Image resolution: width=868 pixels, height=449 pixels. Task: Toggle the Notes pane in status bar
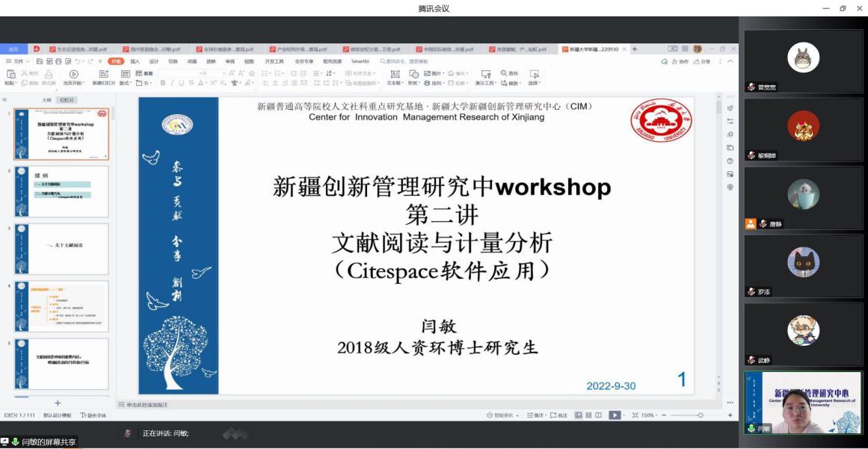tap(536, 415)
